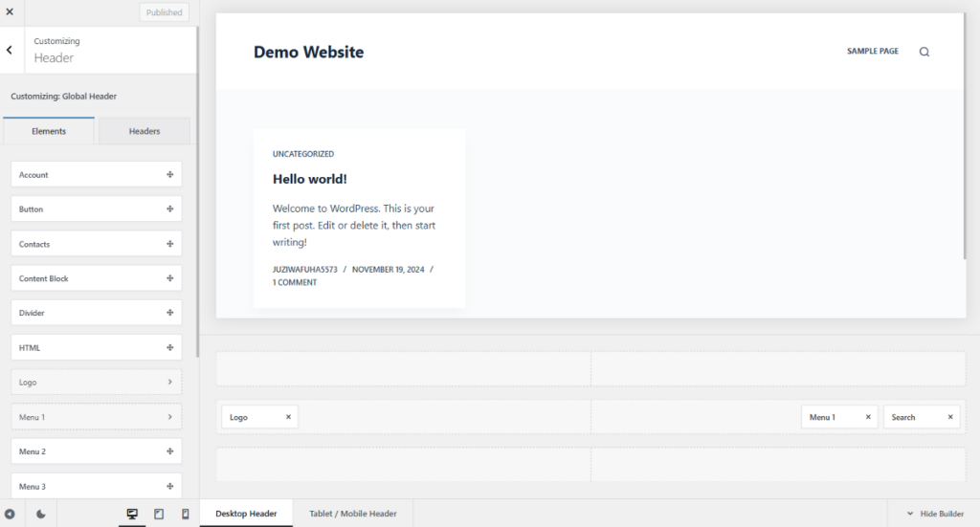980x527 pixels.
Task: Open Logo settings via its chevron
Action: pyautogui.click(x=170, y=383)
